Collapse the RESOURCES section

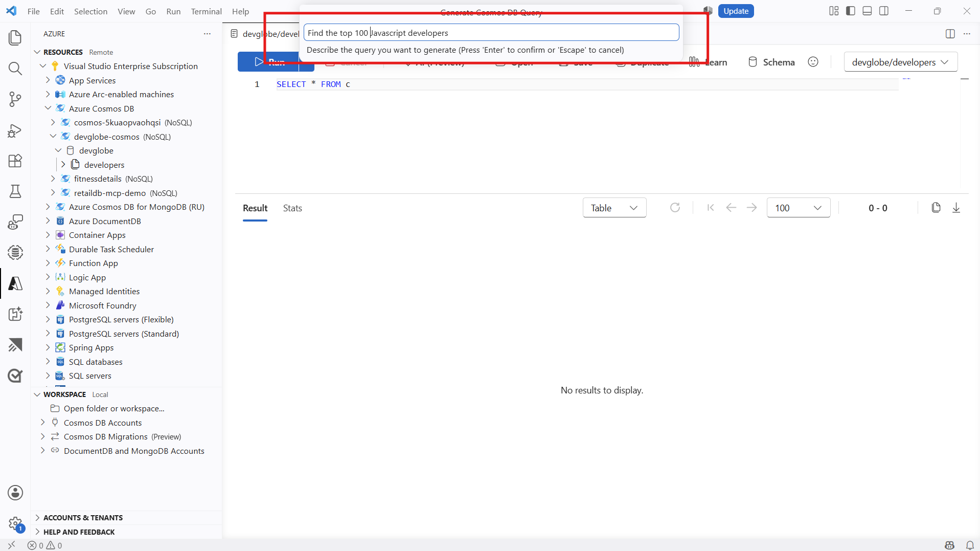click(x=37, y=52)
